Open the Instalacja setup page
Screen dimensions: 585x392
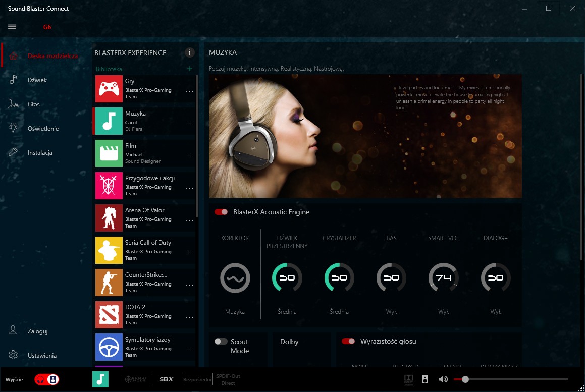pos(40,152)
